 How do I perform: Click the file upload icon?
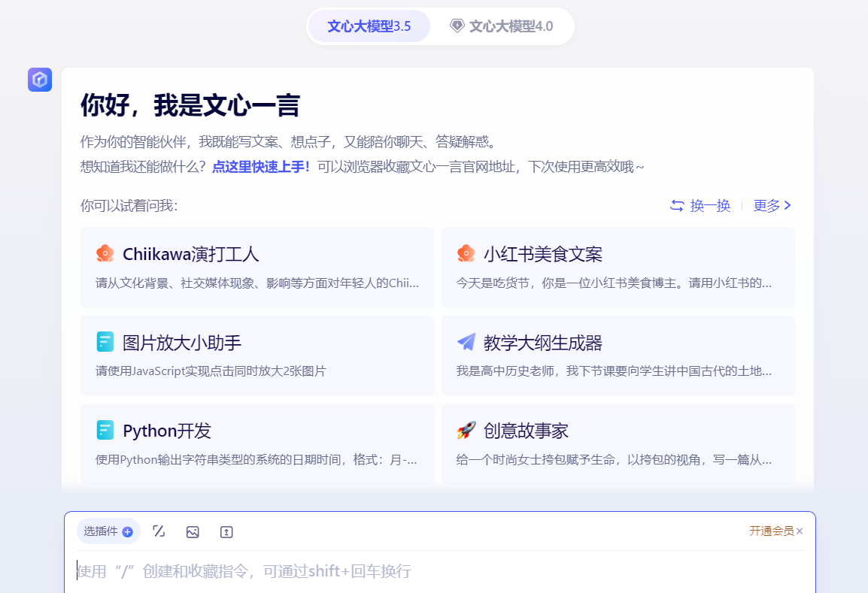tap(226, 532)
